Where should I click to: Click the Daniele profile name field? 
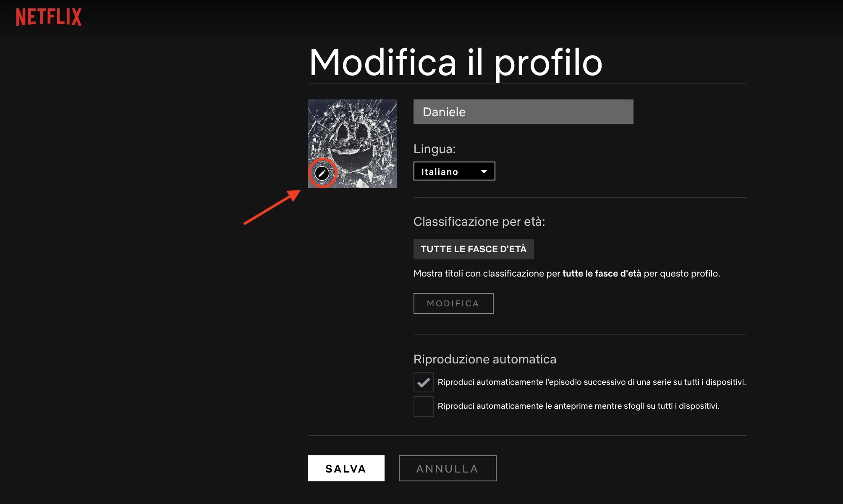[x=523, y=112]
